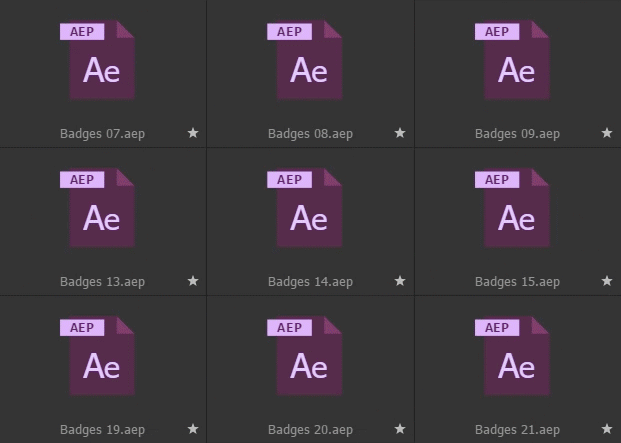Toggle the favorite star on Badges 08.aep
The height and width of the screenshot is (443, 621).
[400, 133]
